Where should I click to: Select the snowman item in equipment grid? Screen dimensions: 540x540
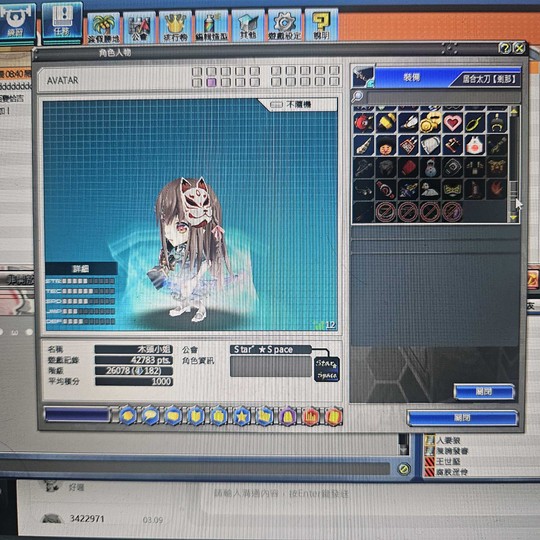pyautogui.click(x=430, y=168)
